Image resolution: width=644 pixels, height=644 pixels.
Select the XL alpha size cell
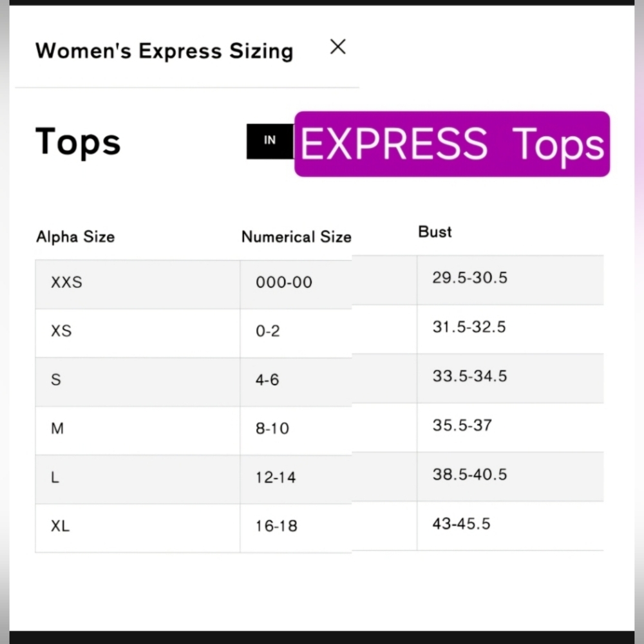click(x=138, y=527)
